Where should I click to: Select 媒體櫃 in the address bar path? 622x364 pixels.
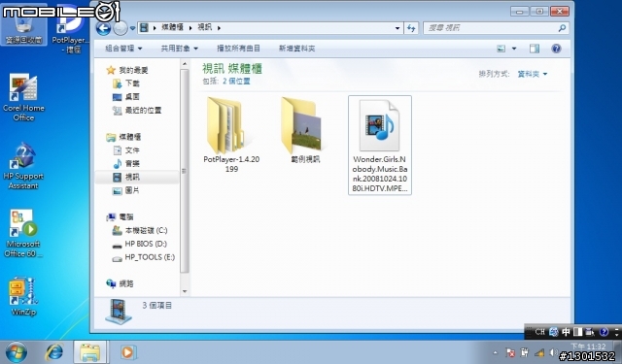172,27
